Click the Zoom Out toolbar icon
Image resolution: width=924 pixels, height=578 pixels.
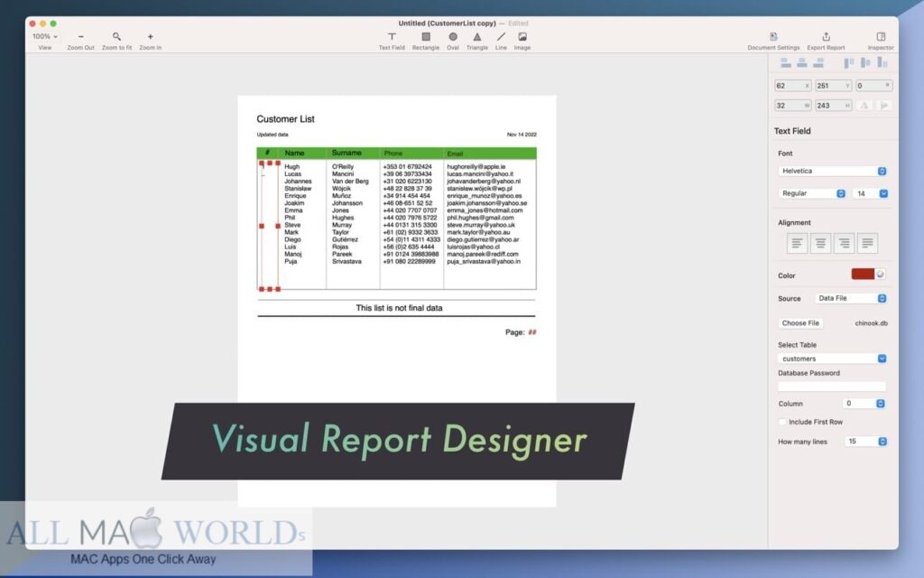[x=80, y=36]
